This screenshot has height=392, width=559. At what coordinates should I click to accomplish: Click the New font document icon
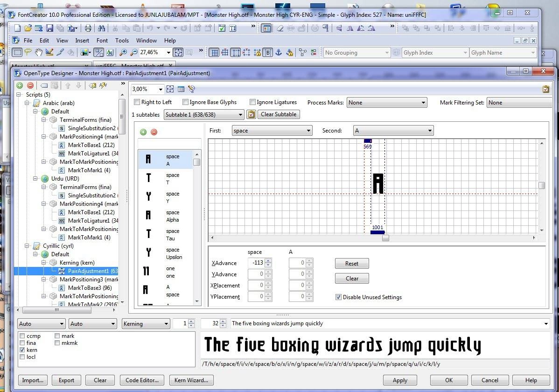[x=17, y=28]
